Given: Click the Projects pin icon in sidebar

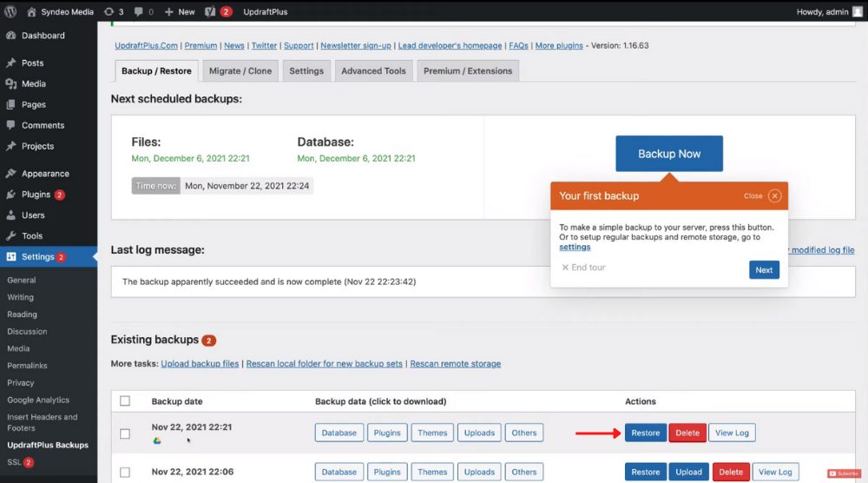Looking at the screenshot, I should tap(11, 146).
